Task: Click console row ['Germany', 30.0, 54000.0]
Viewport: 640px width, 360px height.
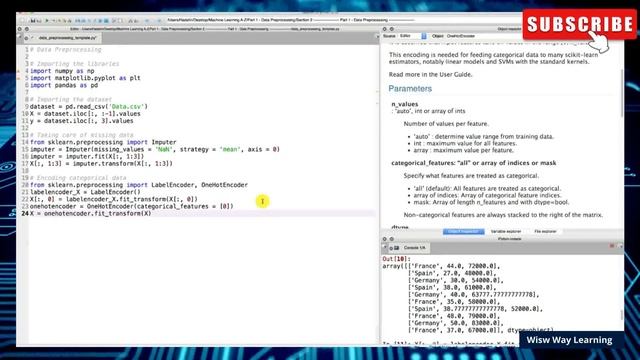Action: click(x=456, y=280)
